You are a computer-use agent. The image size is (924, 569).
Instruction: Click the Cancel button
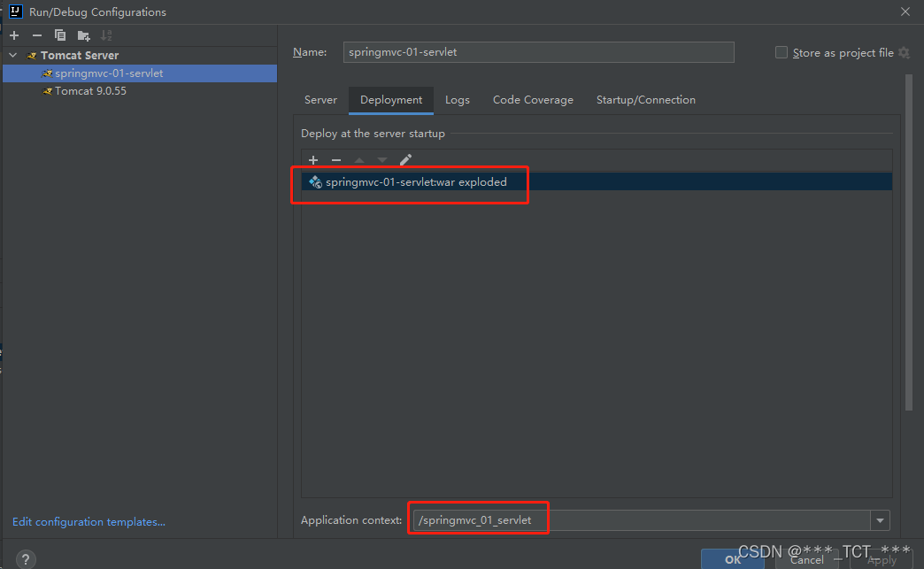[x=807, y=559]
